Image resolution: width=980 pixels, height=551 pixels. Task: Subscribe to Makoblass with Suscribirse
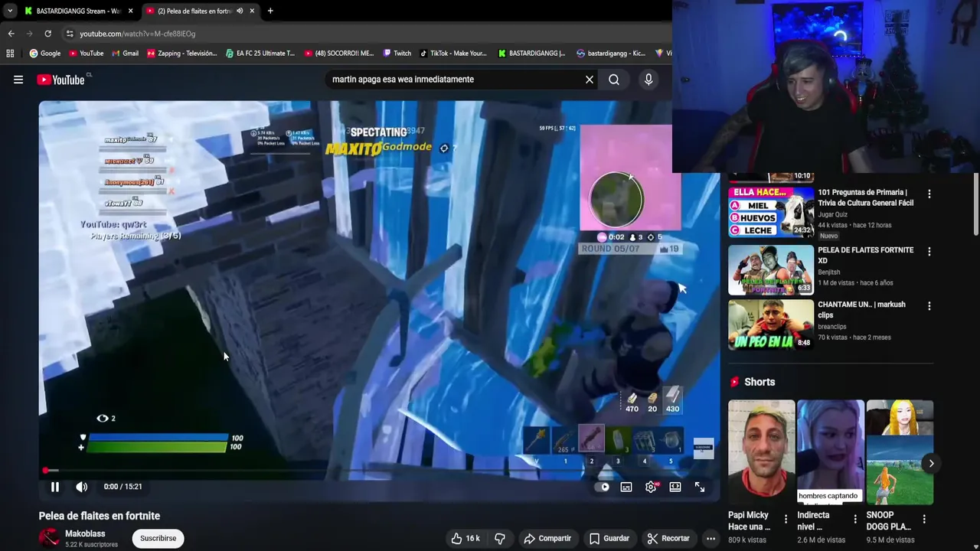coord(158,539)
